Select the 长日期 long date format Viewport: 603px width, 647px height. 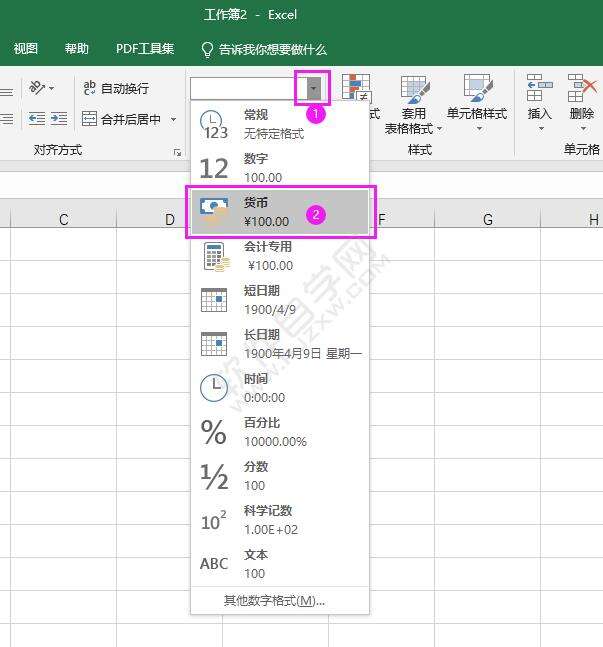(280, 344)
